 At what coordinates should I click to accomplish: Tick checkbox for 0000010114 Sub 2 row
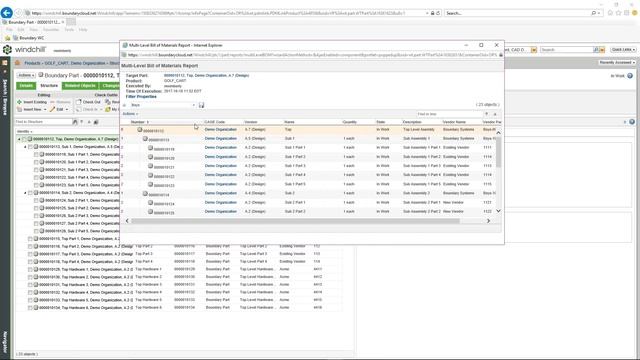click(30, 193)
